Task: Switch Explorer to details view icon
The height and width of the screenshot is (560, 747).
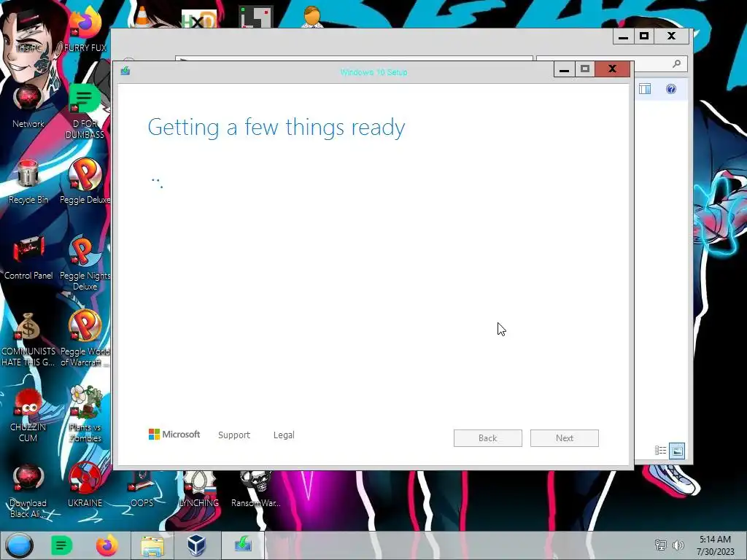Action: point(660,450)
